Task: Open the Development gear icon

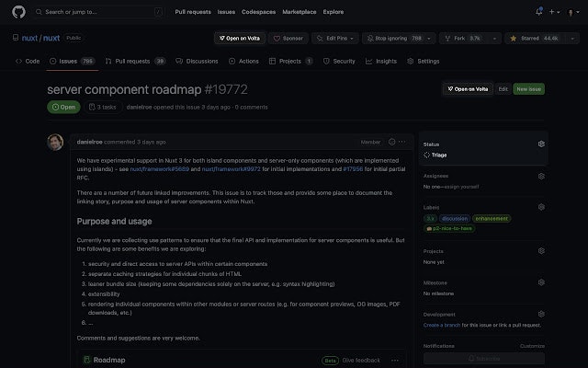Action: tap(541, 314)
